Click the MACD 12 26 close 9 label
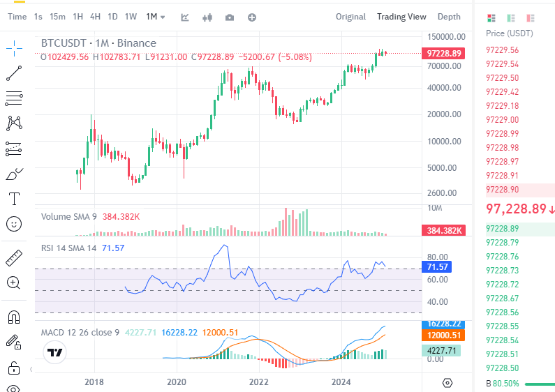 80,333
